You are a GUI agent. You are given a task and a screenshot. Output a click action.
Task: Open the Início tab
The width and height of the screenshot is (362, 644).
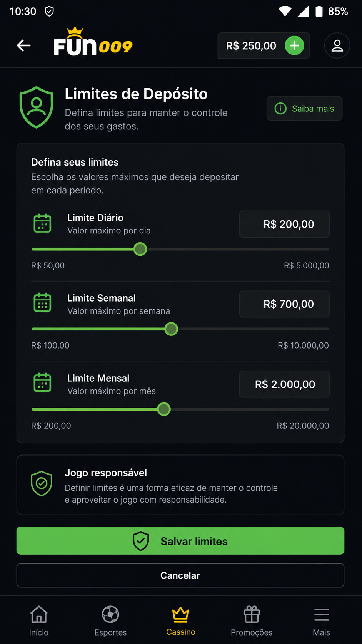(39, 621)
